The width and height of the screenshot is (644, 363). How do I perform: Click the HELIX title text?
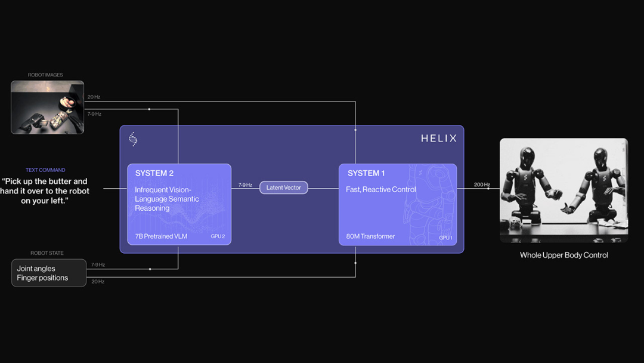pyautogui.click(x=438, y=139)
